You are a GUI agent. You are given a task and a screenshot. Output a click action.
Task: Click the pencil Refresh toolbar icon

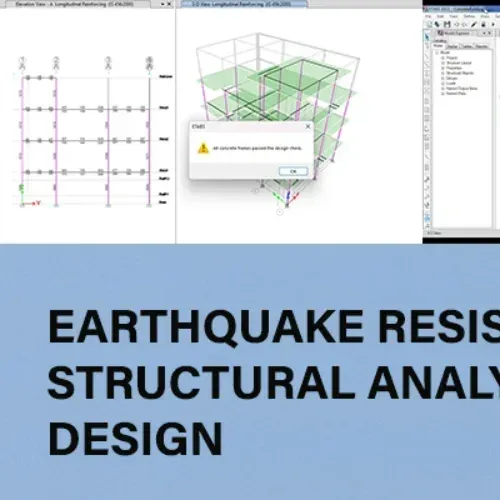[x=474, y=24]
